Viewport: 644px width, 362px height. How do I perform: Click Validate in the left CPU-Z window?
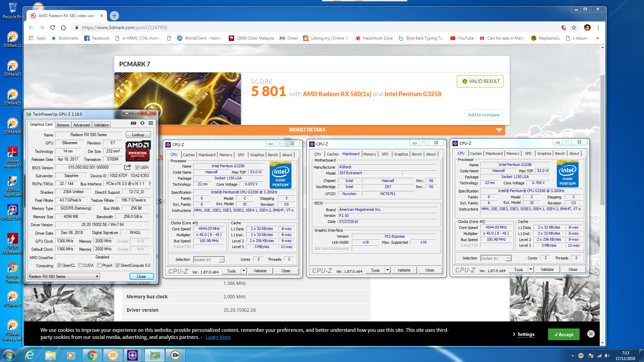tap(260, 271)
